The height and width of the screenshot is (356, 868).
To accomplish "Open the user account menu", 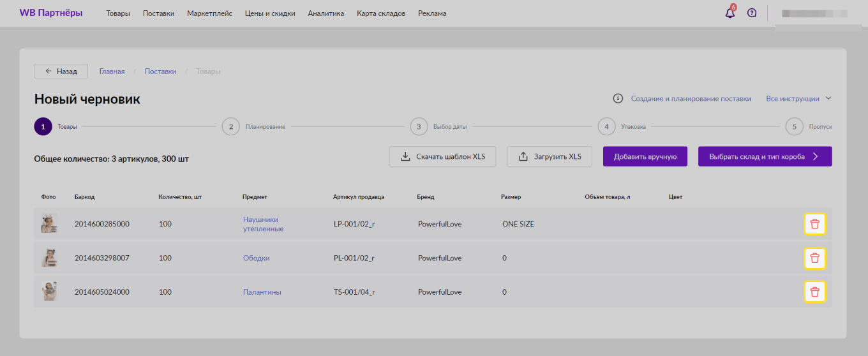I will pyautogui.click(x=814, y=13).
